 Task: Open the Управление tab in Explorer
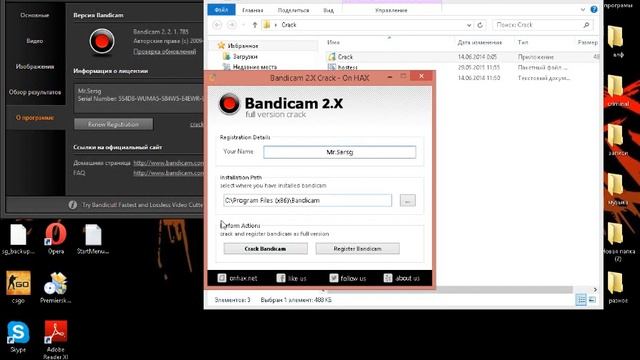tap(391, 10)
